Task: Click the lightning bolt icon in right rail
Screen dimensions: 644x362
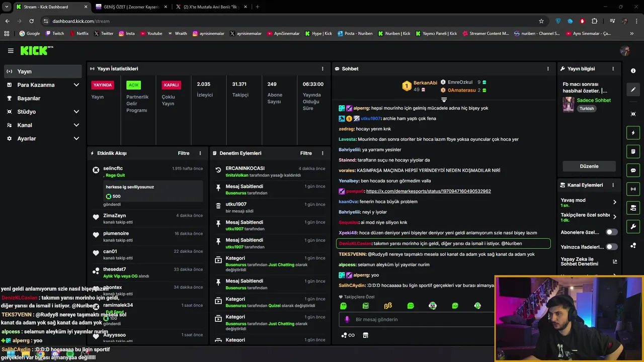Action: [633, 133]
